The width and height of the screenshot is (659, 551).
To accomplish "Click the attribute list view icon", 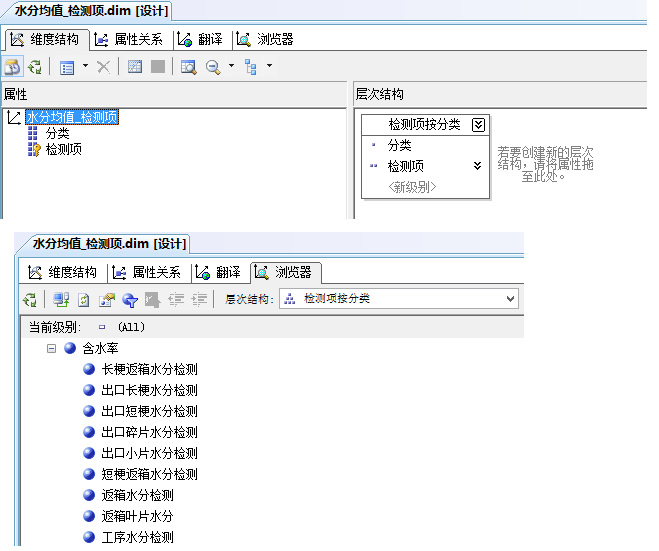I will tap(67, 67).
